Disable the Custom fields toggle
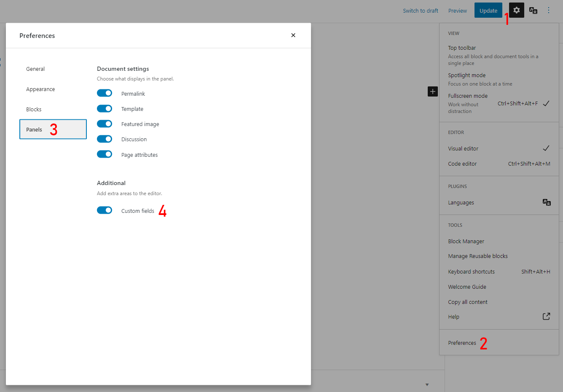Image resolution: width=563 pixels, height=392 pixels. (105, 210)
